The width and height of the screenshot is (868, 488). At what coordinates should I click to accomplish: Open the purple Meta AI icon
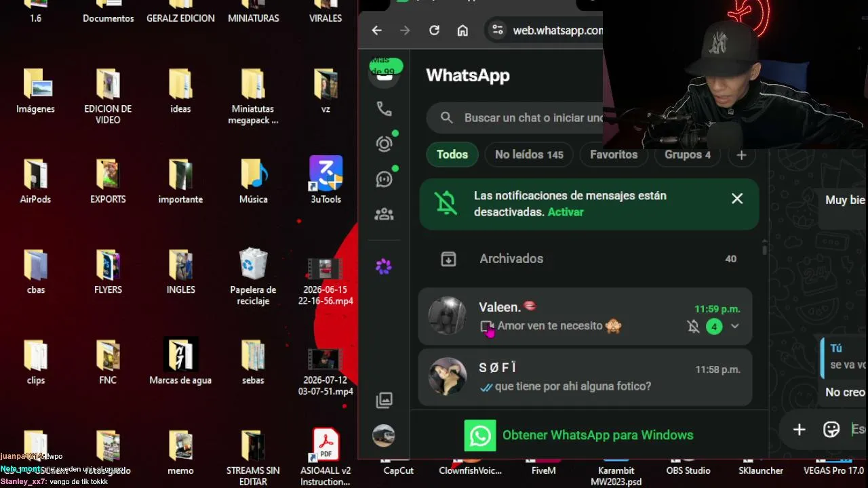coord(384,266)
